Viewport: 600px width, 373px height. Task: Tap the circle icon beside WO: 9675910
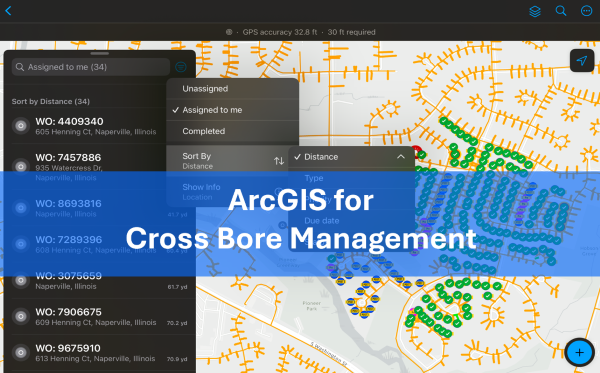coord(21,352)
